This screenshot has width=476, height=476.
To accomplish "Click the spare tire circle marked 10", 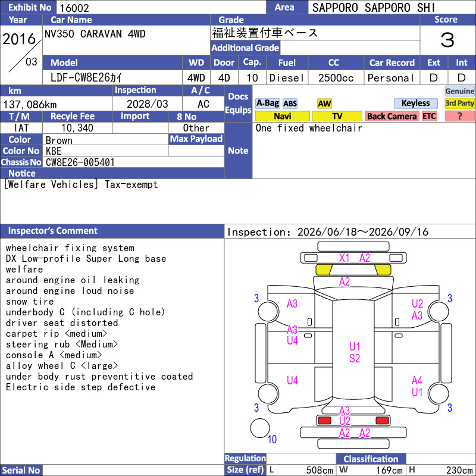I will [x=260, y=428].
